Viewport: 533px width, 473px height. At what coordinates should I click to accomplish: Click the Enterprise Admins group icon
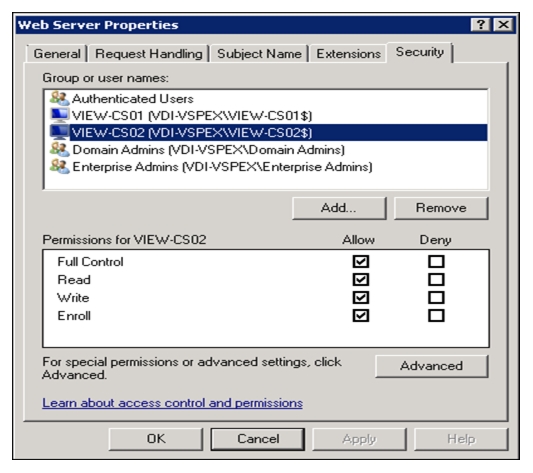pyautogui.click(x=60, y=166)
